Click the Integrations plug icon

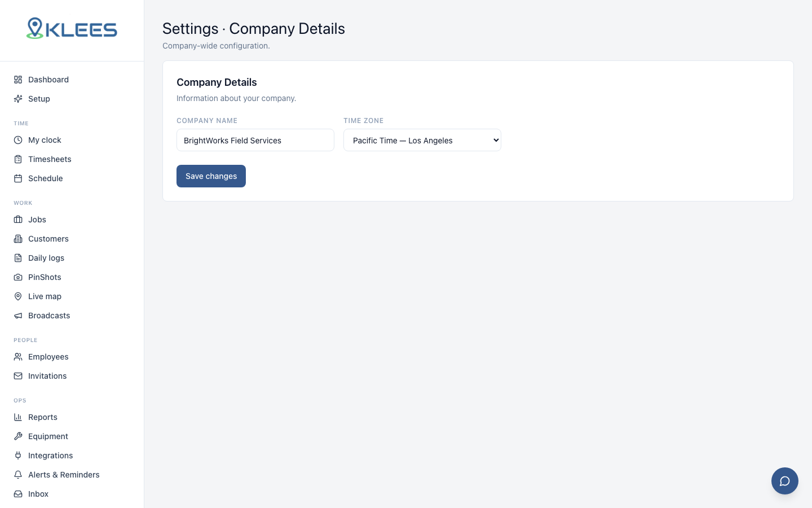[x=18, y=456]
